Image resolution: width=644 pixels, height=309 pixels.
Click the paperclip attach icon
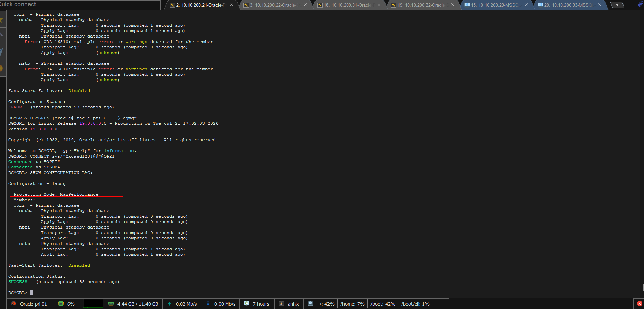click(x=640, y=4)
